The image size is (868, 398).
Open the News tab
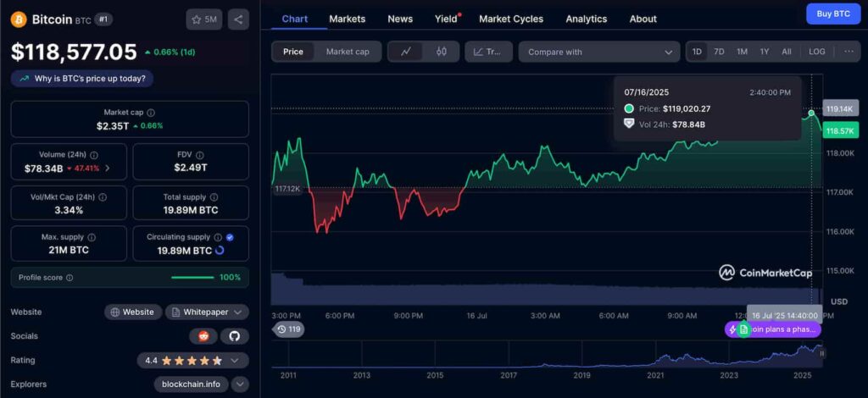tap(400, 19)
